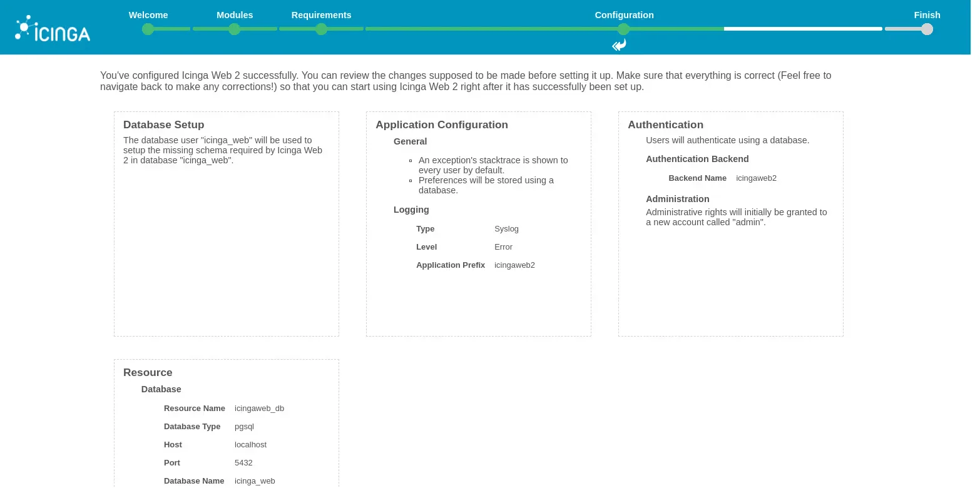Select the Requirements step circle

321,29
